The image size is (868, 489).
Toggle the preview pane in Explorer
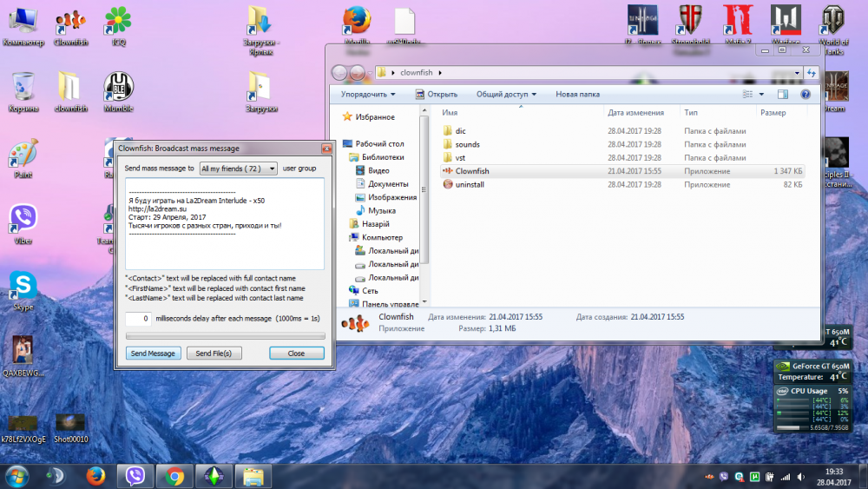[x=782, y=94]
